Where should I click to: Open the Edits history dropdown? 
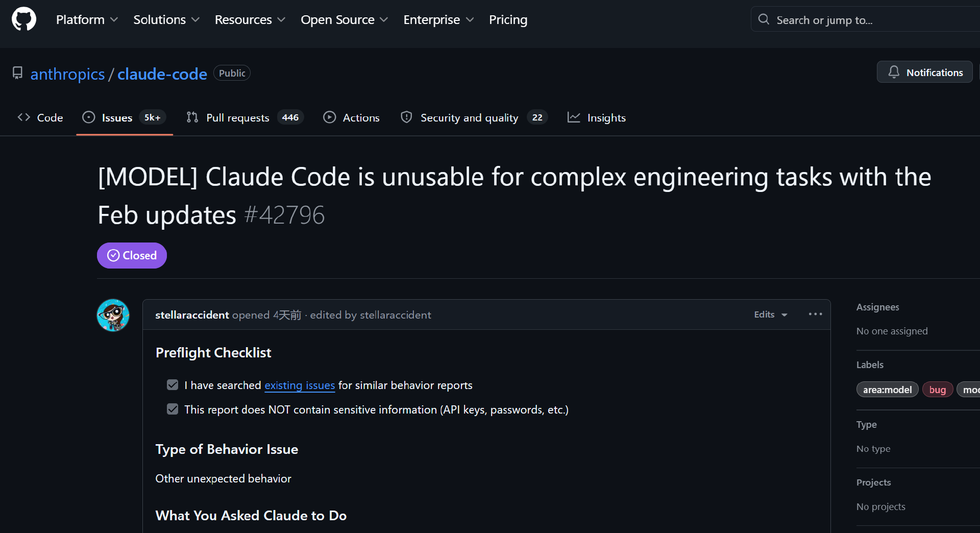coord(770,314)
